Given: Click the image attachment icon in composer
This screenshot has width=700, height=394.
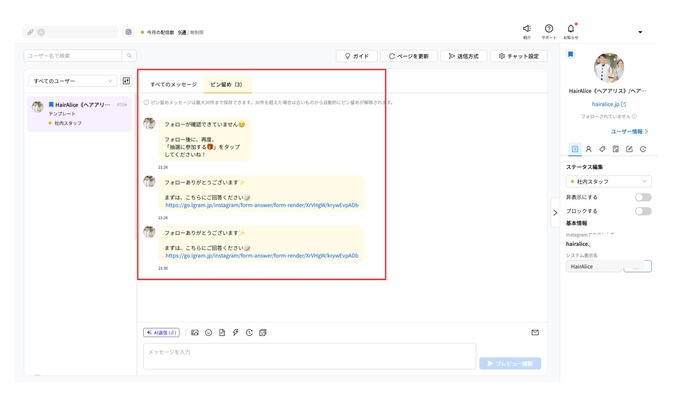Looking at the screenshot, I should click(x=195, y=332).
